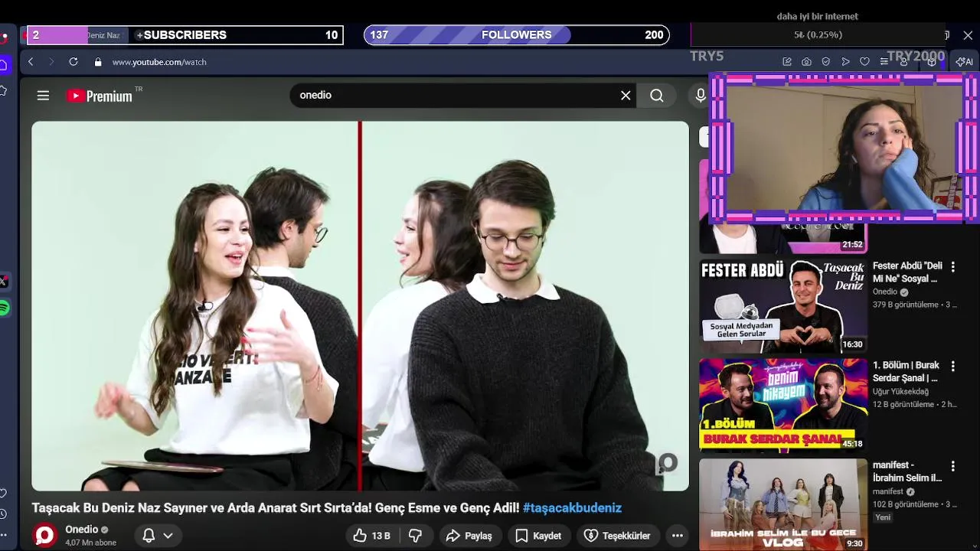Open options for the manifest İbrahim Selim video

952,466
